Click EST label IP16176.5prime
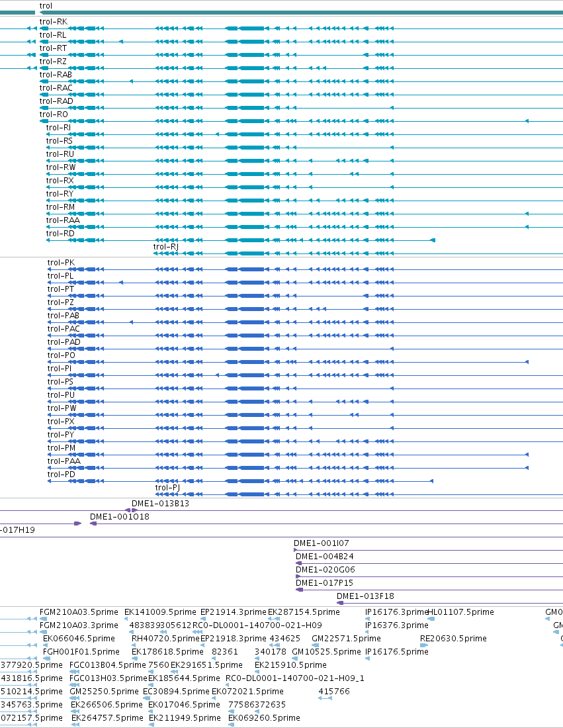Image resolution: width=563 pixels, height=728 pixels. click(x=397, y=652)
